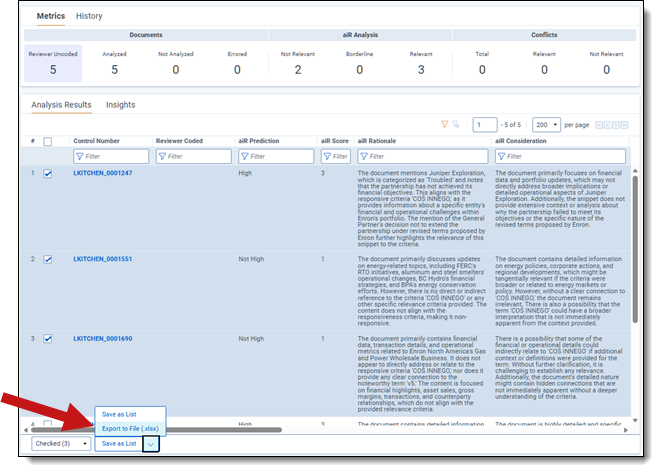Click the Analyzed 5 metric
653x465 pixels.
(x=115, y=64)
